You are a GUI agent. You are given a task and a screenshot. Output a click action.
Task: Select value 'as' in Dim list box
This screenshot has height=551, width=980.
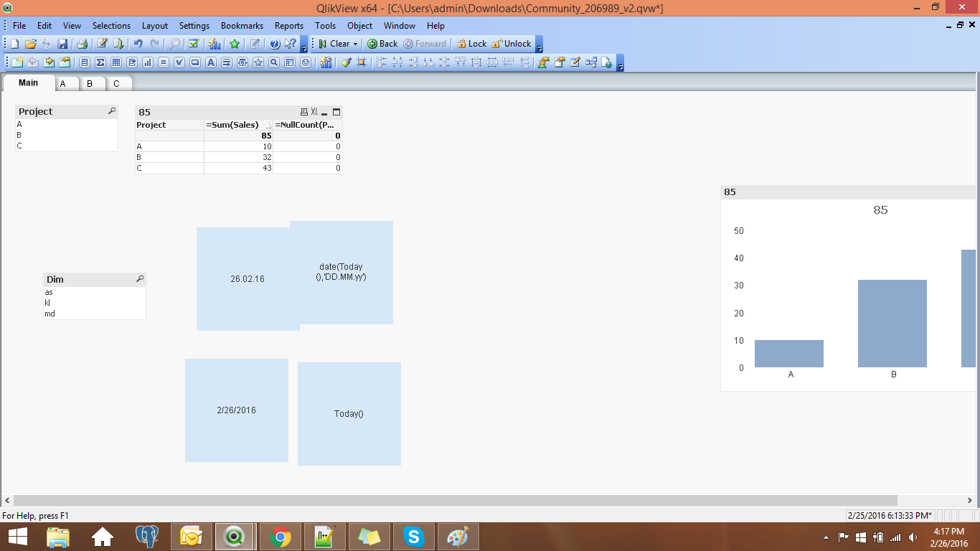pos(95,292)
